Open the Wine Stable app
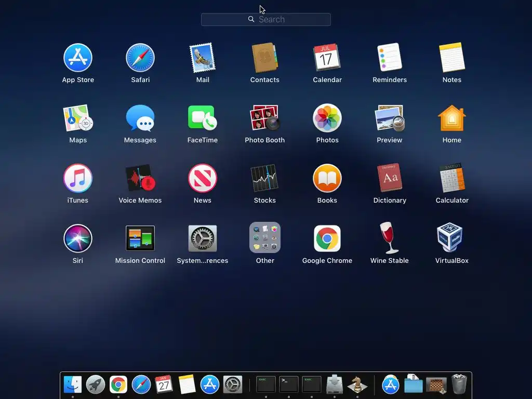The height and width of the screenshot is (399, 532). coord(389,238)
